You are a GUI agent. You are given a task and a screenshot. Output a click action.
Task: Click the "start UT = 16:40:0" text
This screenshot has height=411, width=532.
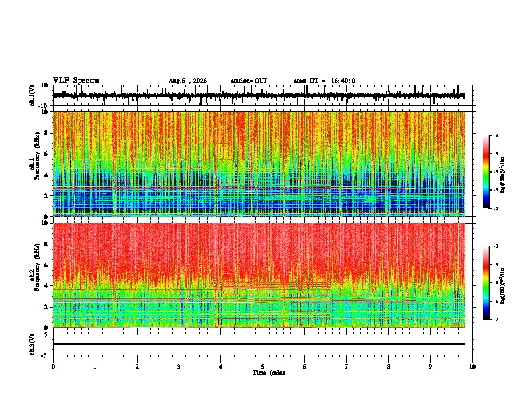coord(324,81)
